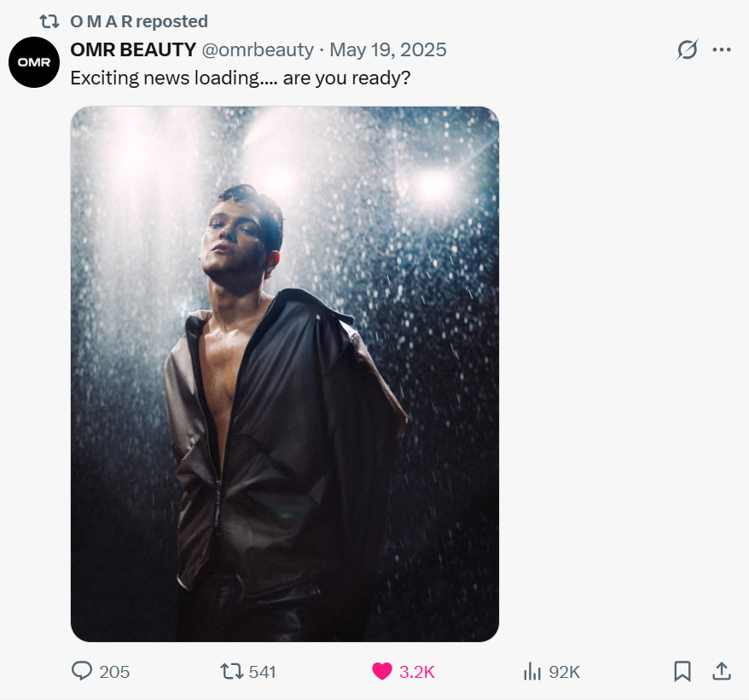The image size is (749, 700).
Task: Click the OMR black circular profile avatar
Action: coord(34,62)
